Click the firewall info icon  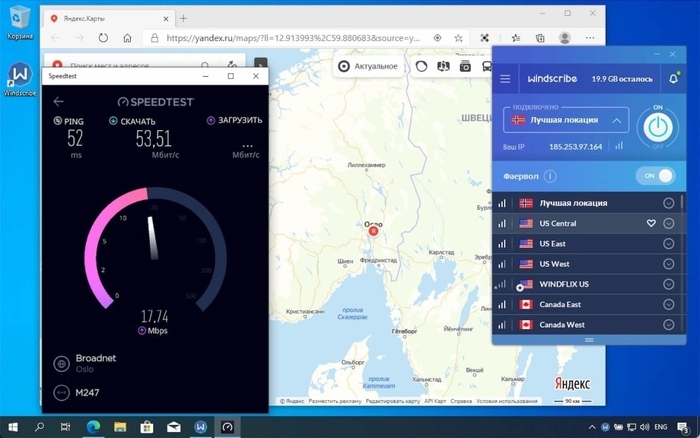coord(548,176)
